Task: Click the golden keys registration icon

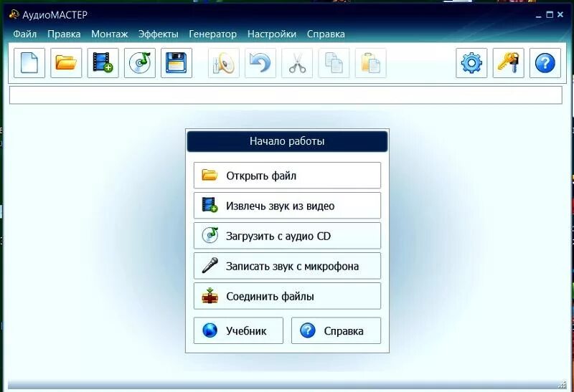Action: tap(509, 63)
